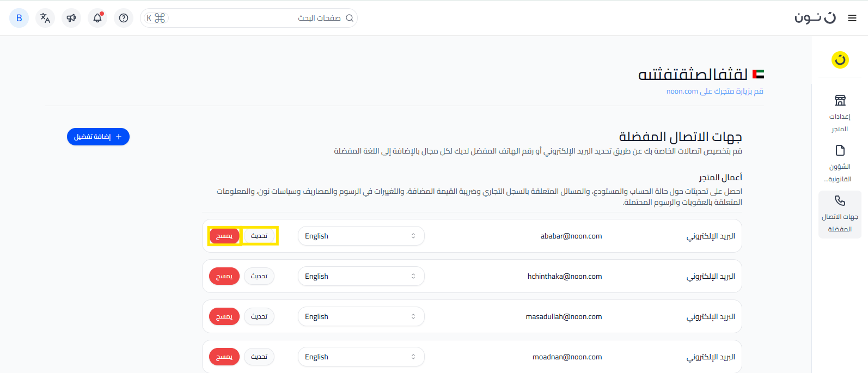The image size is (868, 373).
Task: Expand language dropdown for masadullah@noon.com
Action: (360, 316)
